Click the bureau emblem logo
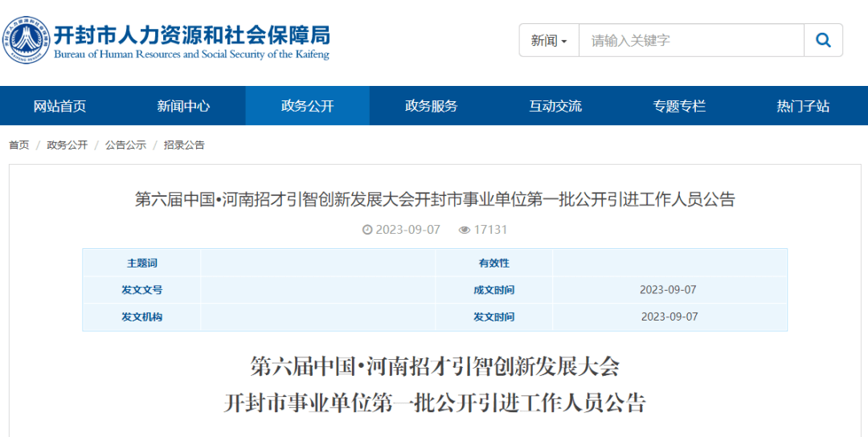The image size is (868, 437). click(x=26, y=40)
